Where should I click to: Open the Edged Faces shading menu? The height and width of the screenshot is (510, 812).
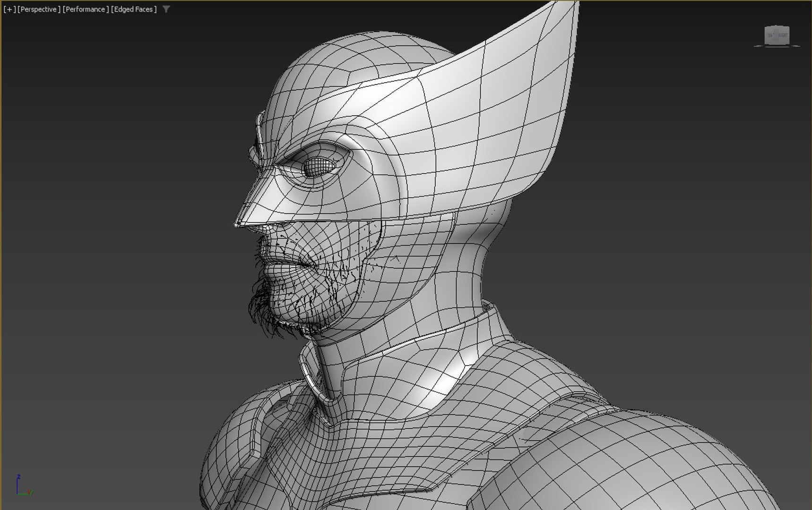[x=134, y=9]
